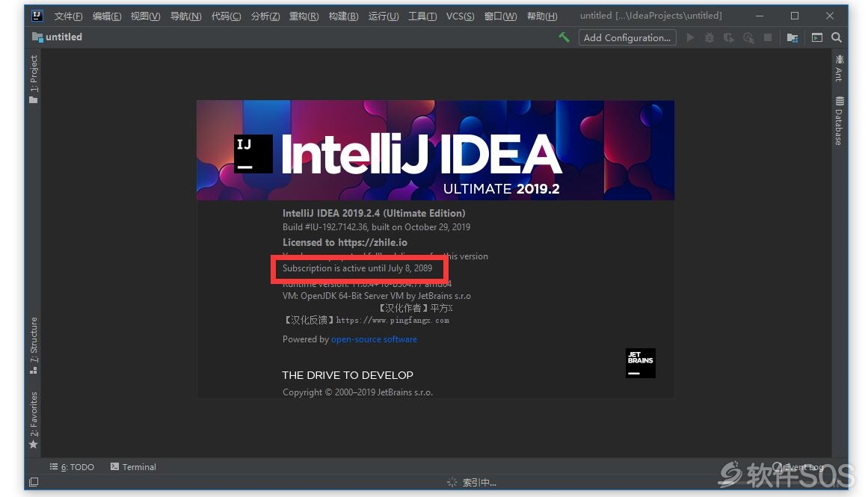This screenshot has width=868, height=497.
Task: Open the 工具(T) menu
Action: [422, 16]
